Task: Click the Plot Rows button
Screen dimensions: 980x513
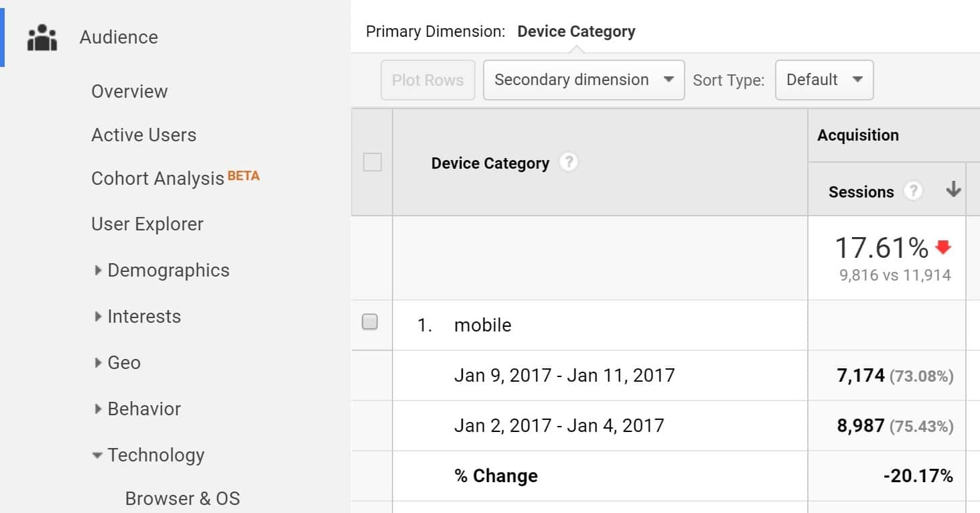Action: [x=427, y=79]
